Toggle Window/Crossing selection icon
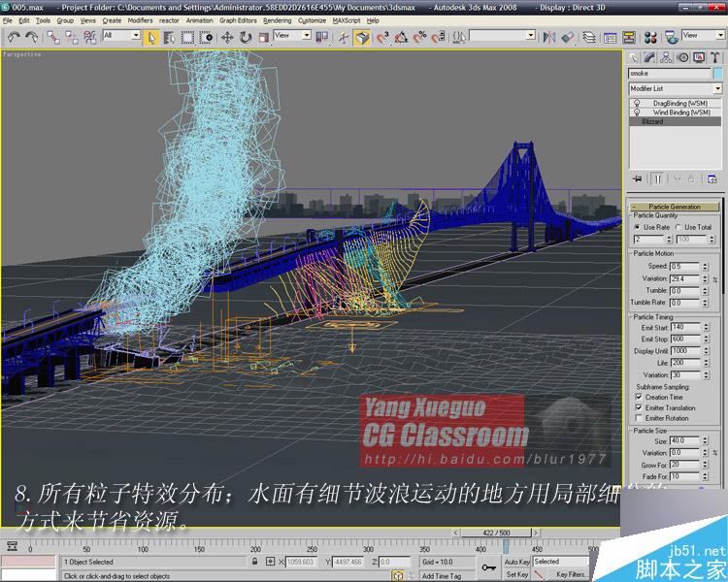 point(206,38)
